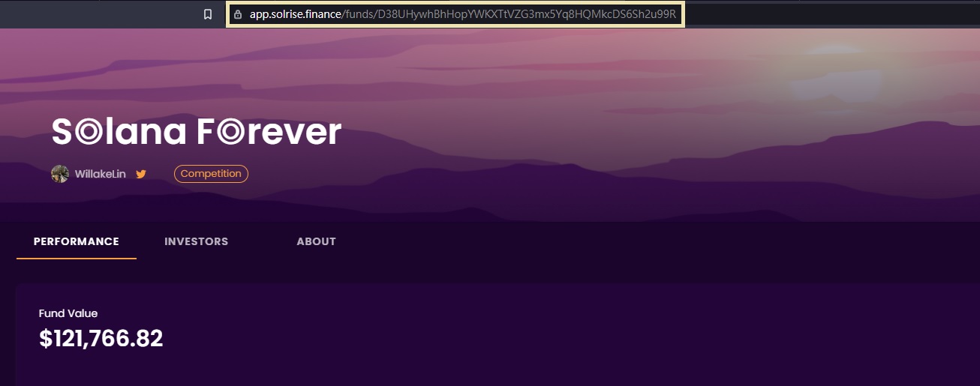980x386 pixels.
Task: Open WillakeLin's Twitter bird icon
Action: tap(141, 174)
